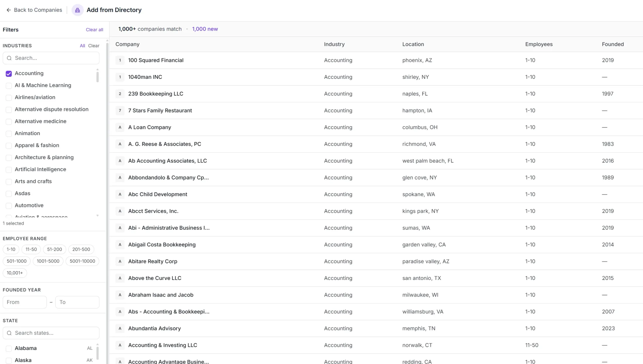This screenshot has height=364, width=643.
Task: Check the Arts and crafts checkbox
Action: coord(9,182)
